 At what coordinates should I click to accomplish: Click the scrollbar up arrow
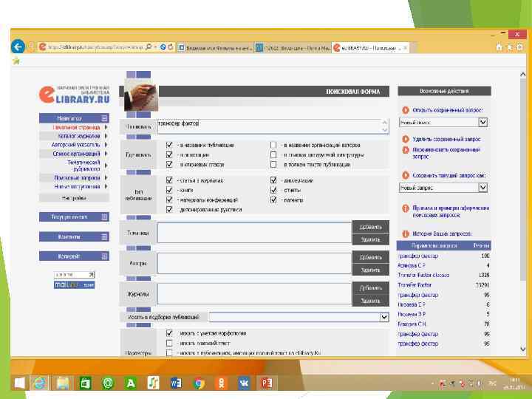click(523, 75)
